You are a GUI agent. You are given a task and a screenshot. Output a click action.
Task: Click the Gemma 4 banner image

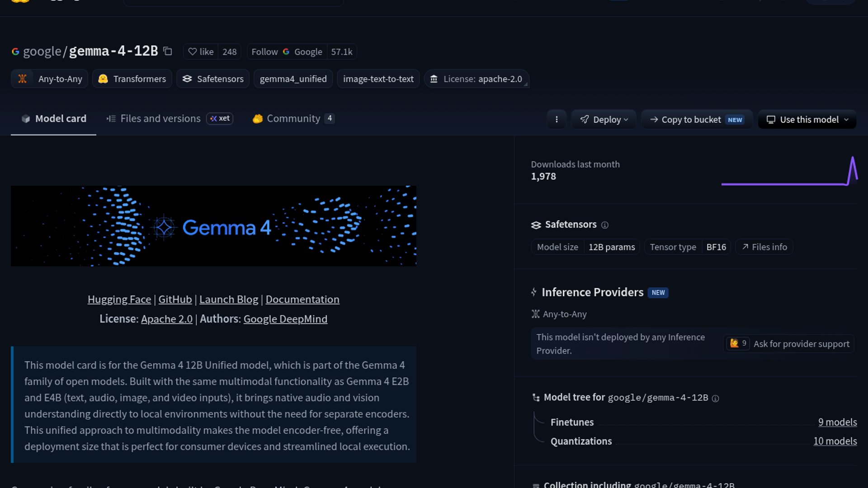click(x=213, y=226)
